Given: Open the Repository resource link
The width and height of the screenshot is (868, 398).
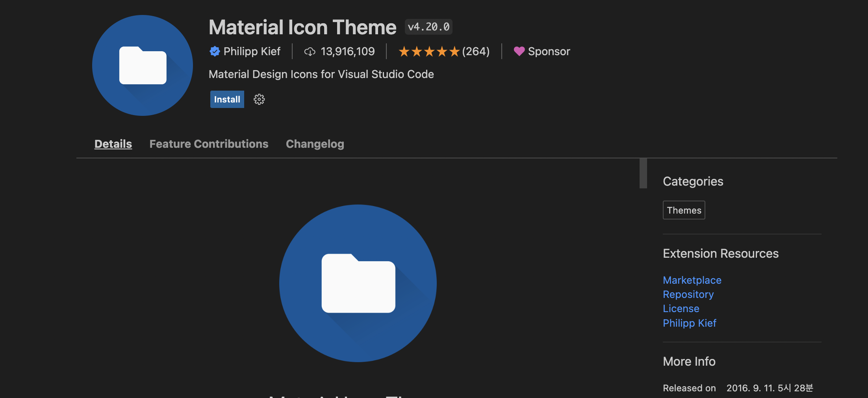Looking at the screenshot, I should point(688,294).
